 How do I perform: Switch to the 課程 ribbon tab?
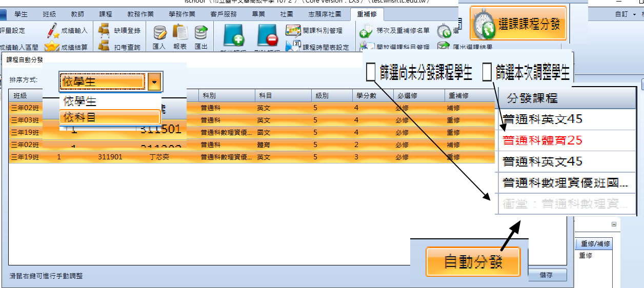[105, 14]
